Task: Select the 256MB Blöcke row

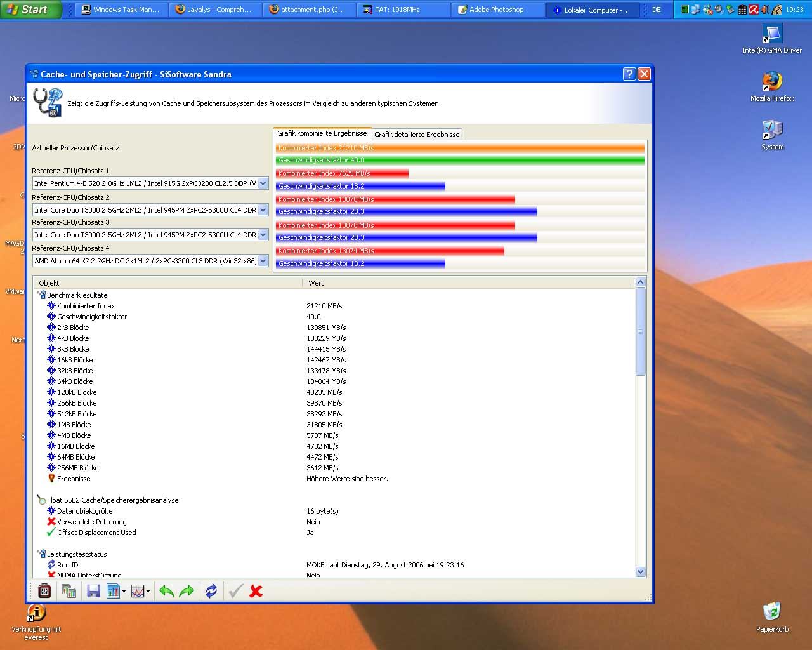Action: click(x=334, y=468)
